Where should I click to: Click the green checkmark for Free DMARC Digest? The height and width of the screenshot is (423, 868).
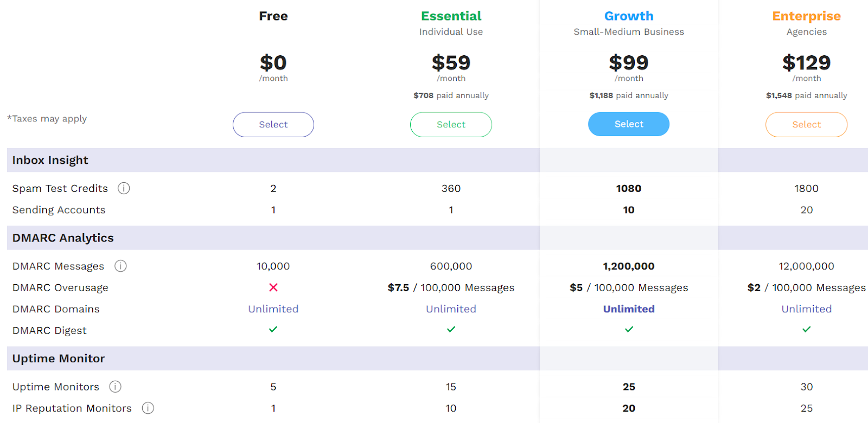[x=273, y=329]
